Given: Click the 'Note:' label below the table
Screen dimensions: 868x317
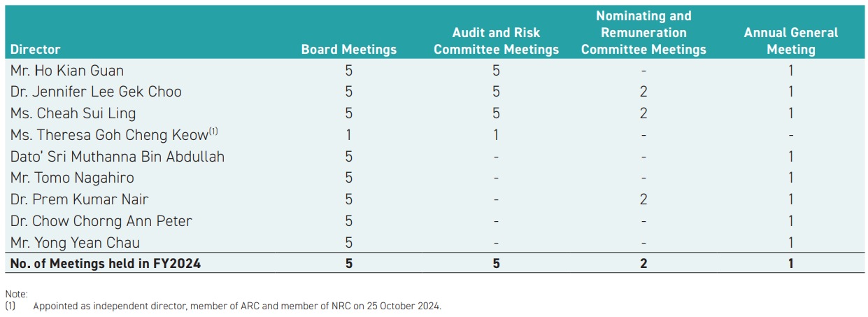Looking at the screenshot, I should click(16, 295).
